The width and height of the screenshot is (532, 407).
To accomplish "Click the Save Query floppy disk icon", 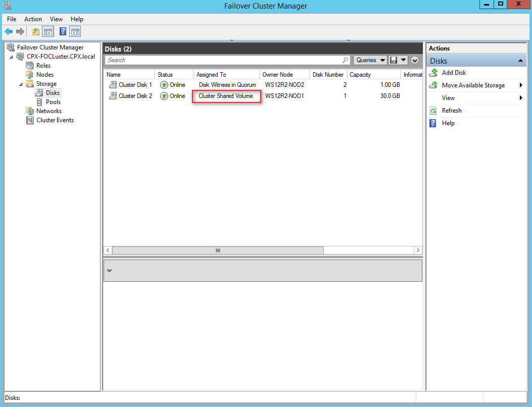I will [394, 60].
